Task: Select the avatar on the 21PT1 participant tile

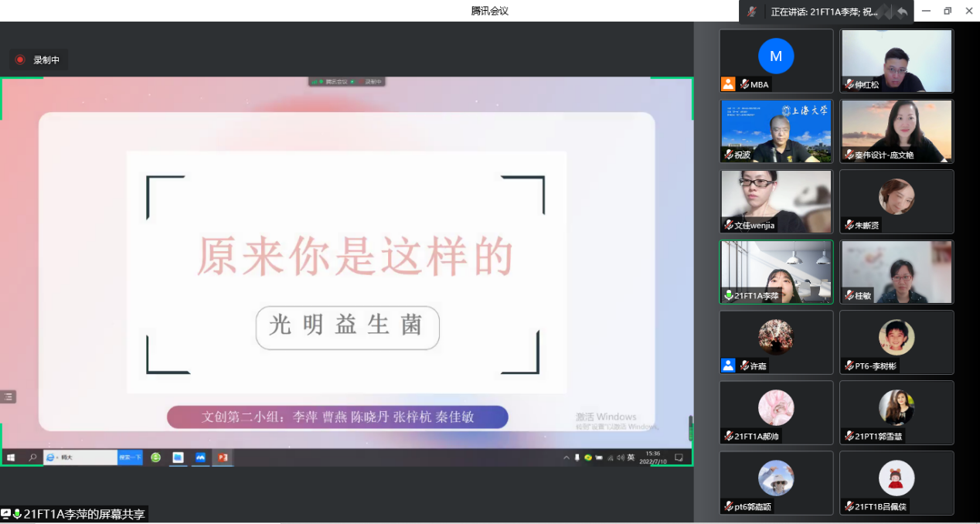Action: [x=897, y=407]
